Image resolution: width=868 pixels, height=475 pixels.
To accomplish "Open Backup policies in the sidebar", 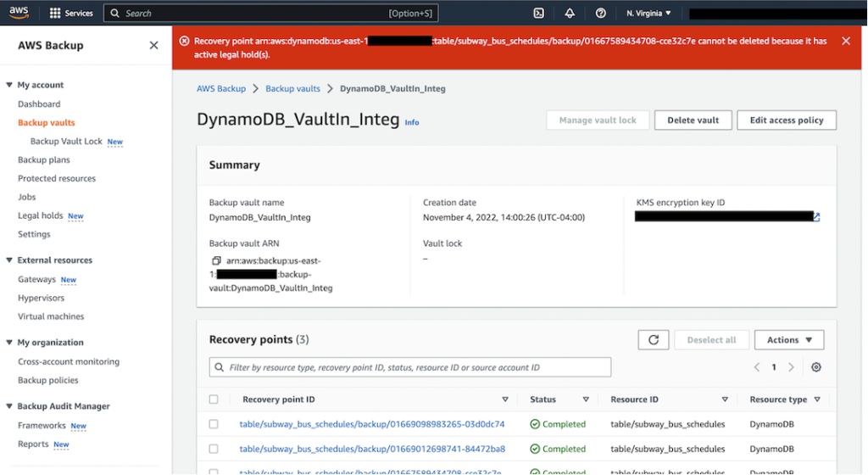I will click(48, 380).
